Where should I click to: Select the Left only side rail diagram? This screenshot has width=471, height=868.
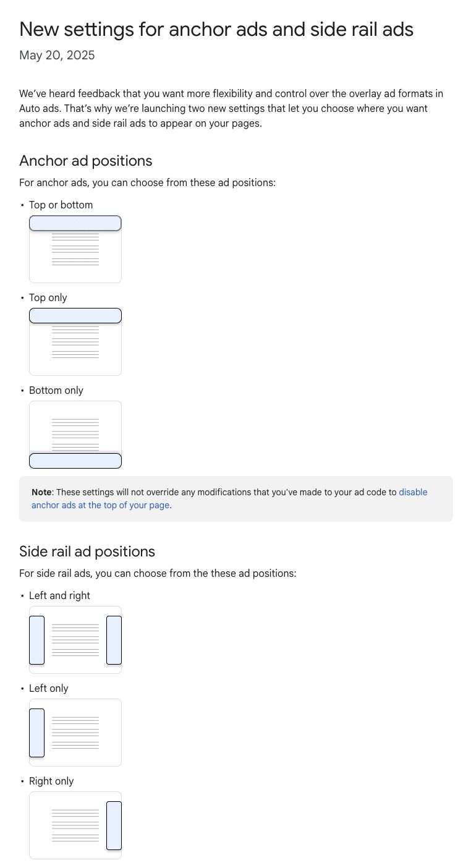[x=75, y=733]
